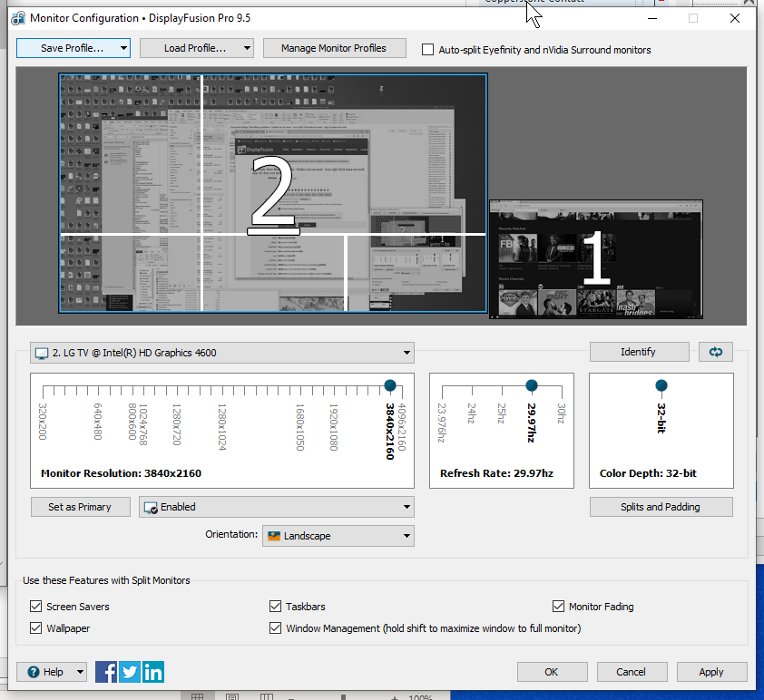Click the Manage Monitor Profiles button
Screen dimensions: 764x700
coord(333,48)
